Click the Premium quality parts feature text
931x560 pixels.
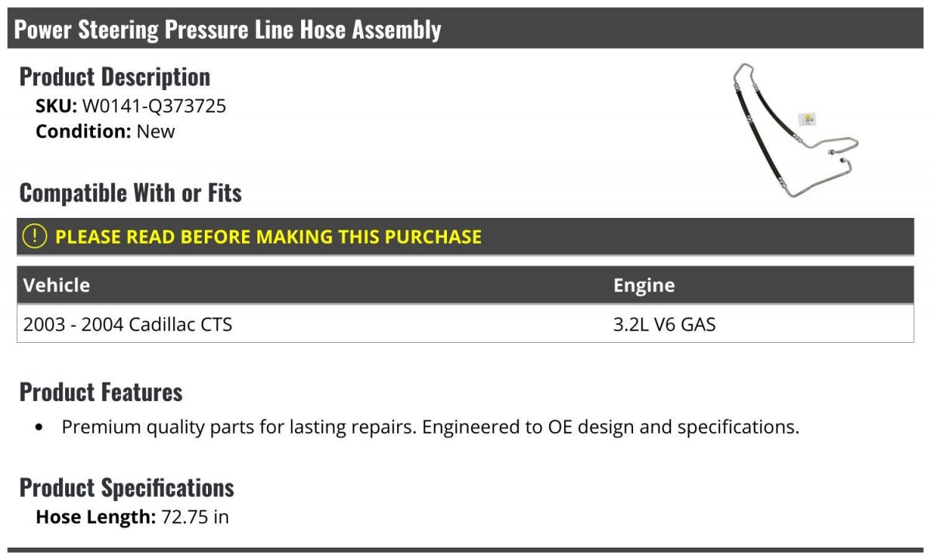430,427
